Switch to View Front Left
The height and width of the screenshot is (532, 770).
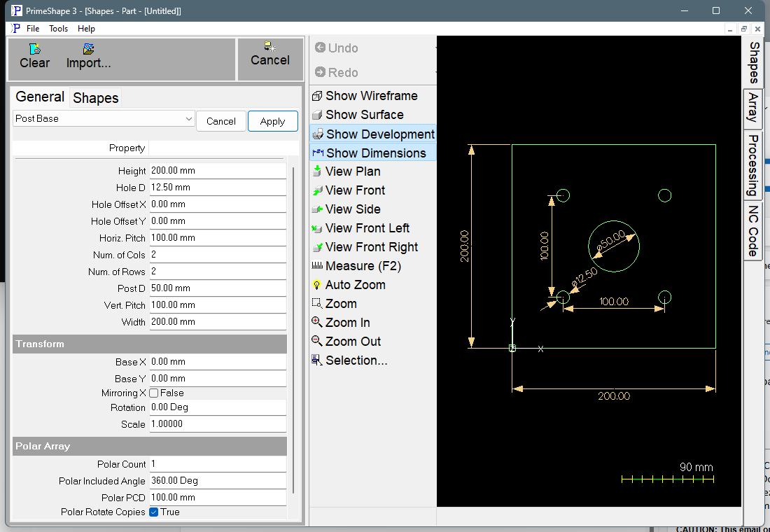361,228
